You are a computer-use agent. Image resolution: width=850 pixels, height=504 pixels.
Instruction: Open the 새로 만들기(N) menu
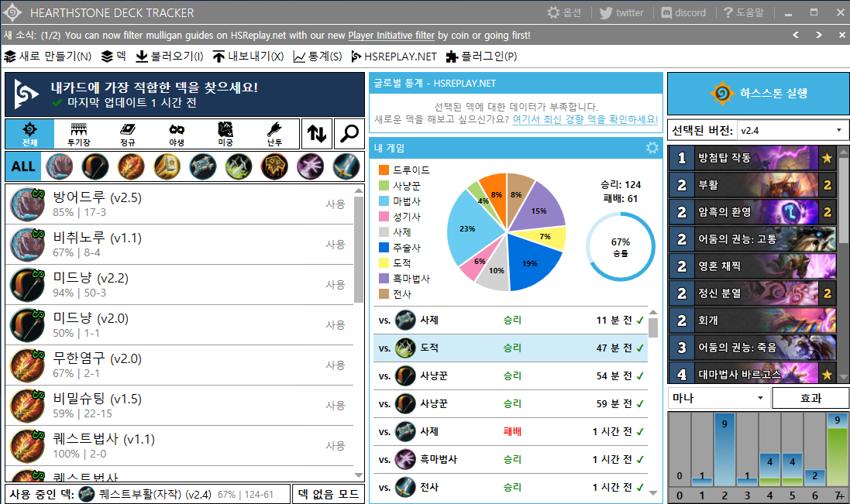click(48, 57)
